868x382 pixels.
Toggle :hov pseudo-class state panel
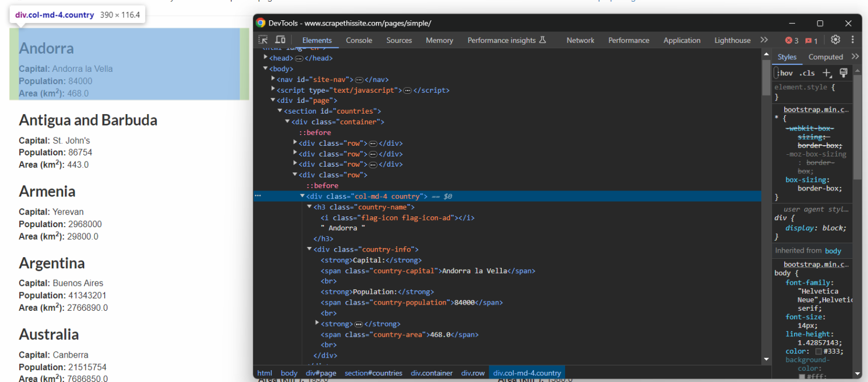(x=785, y=72)
